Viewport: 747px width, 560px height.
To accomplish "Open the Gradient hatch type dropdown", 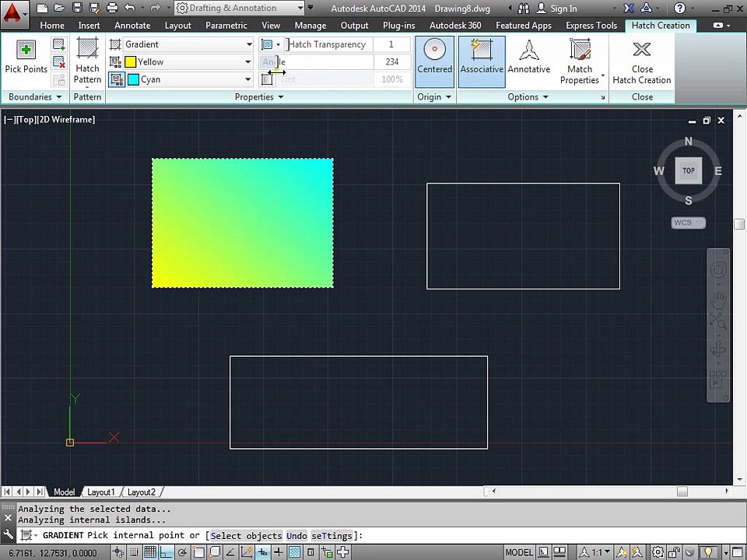I will point(188,44).
